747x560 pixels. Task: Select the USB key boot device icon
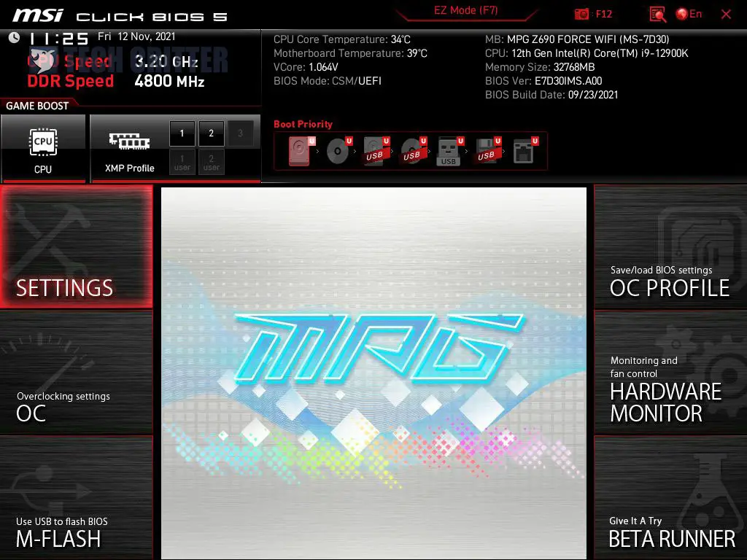pyautogui.click(x=450, y=152)
